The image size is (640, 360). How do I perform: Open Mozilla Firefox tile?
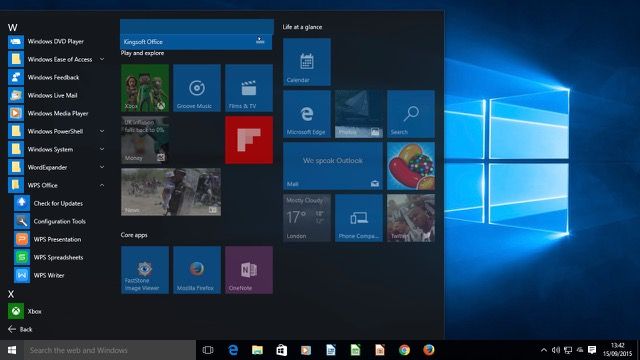(197, 270)
